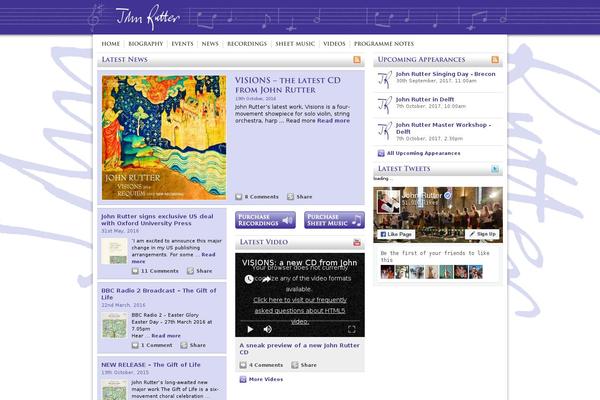Click the comments icon next to 1 Comment

click(135, 345)
